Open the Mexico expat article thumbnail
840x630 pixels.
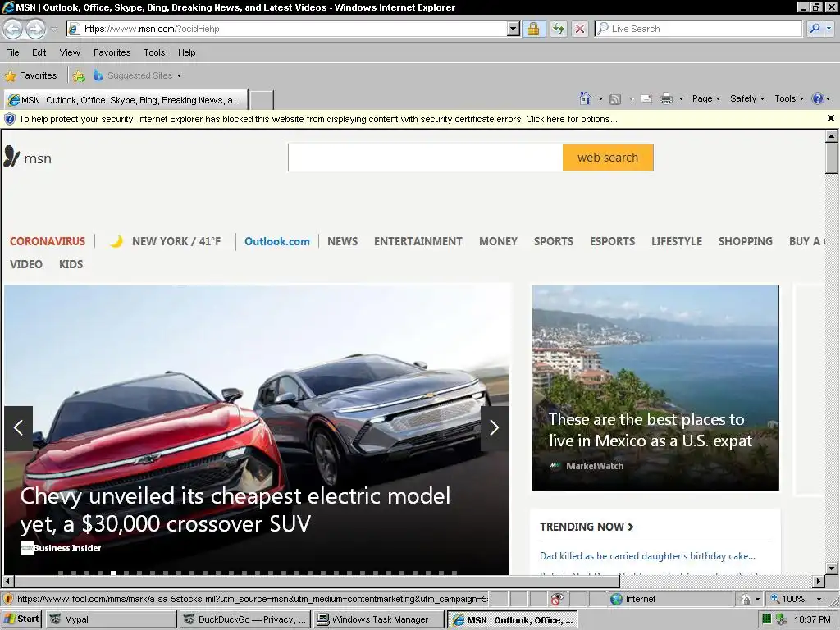tap(655, 388)
